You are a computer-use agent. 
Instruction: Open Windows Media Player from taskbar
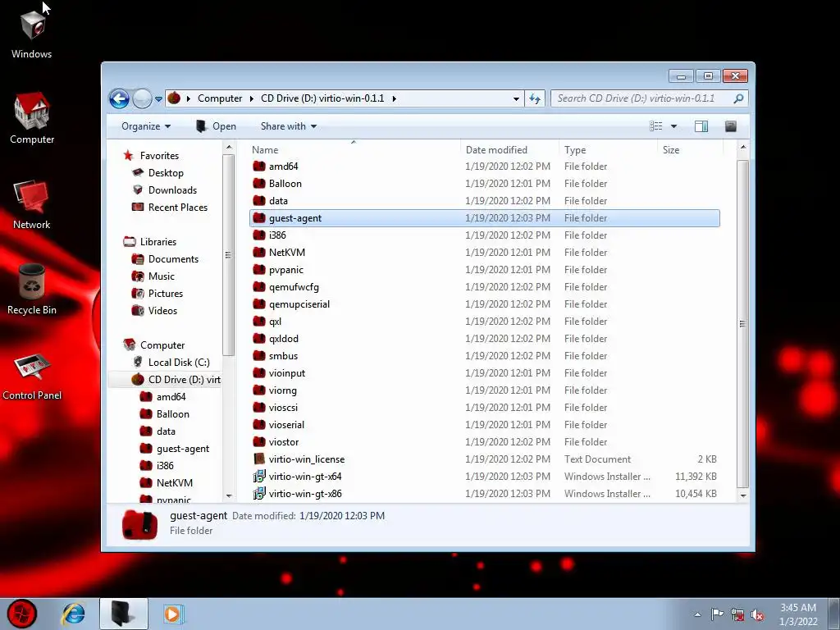point(173,614)
